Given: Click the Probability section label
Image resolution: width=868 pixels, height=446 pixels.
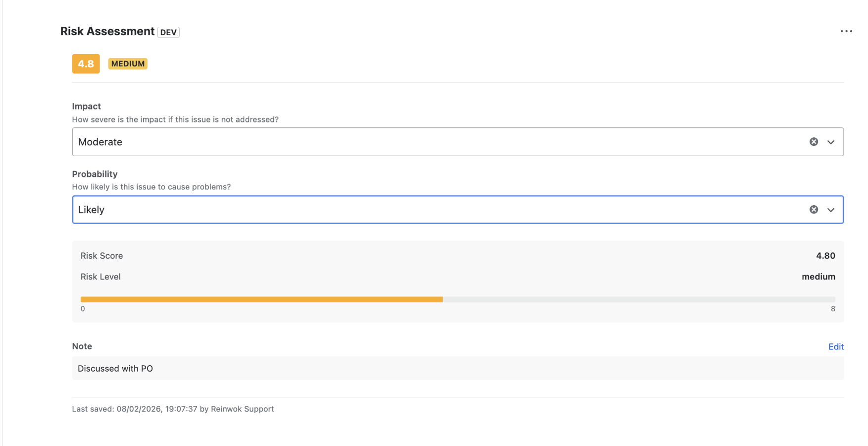Looking at the screenshot, I should (95, 174).
